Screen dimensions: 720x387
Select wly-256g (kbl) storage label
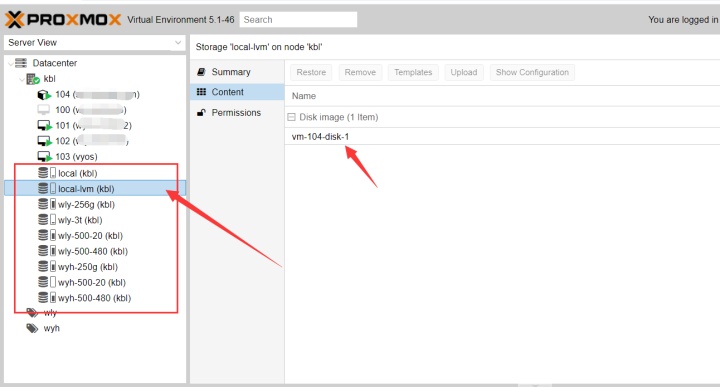click(86, 204)
